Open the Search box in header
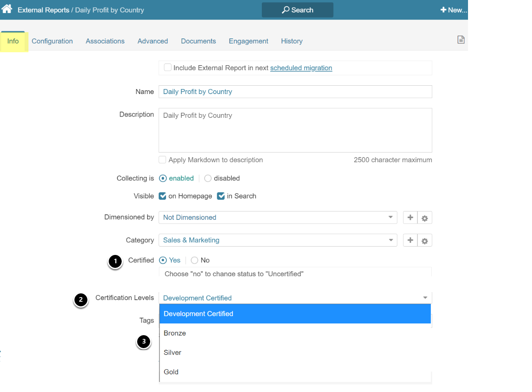Image resolution: width=532 pixels, height=392 pixels. pos(297,10)
